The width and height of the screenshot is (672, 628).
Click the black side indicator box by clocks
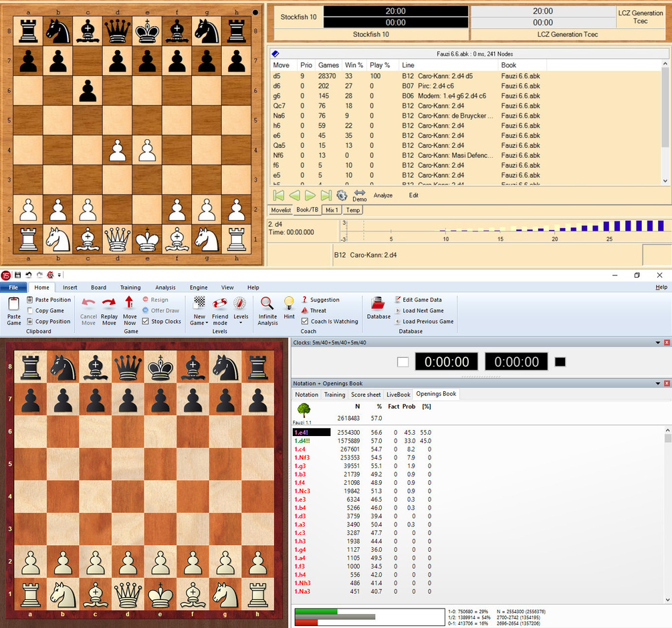[x=560, y=362]
